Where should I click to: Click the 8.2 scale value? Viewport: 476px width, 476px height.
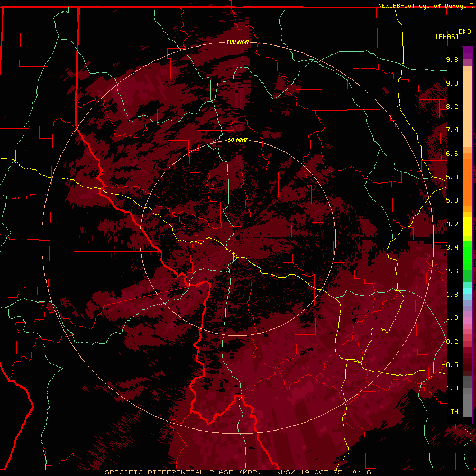pyautogui.click(x=452, y=106)
